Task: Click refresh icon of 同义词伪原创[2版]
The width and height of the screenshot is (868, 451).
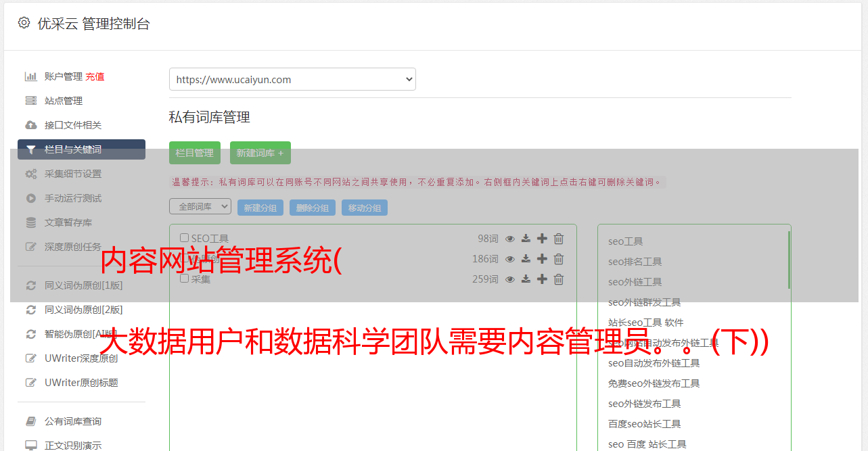Action: point(30,310)
